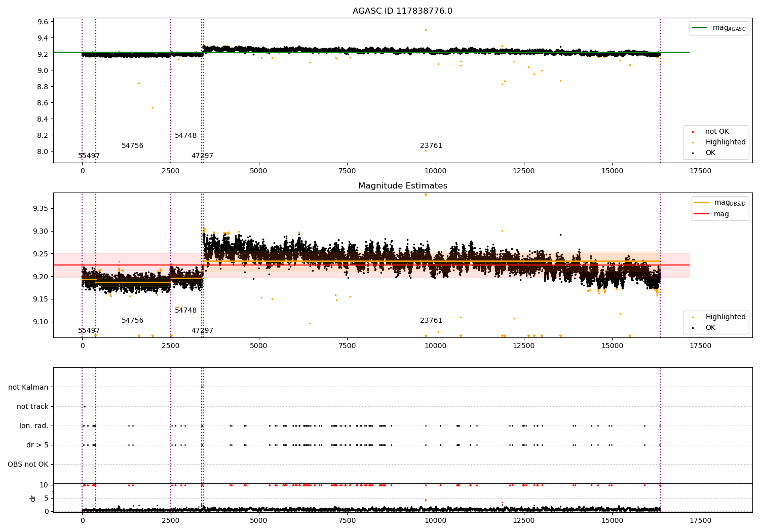Click "Highlighted" in the Magnitude Estimates legend
The width and height of the screenshot is (760, 532).
(725, 317)
